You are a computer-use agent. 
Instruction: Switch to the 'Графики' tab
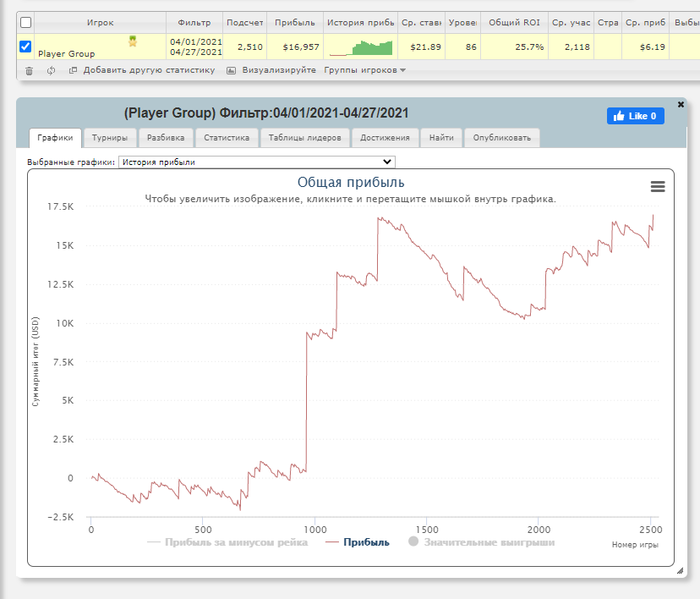(55, 138)
